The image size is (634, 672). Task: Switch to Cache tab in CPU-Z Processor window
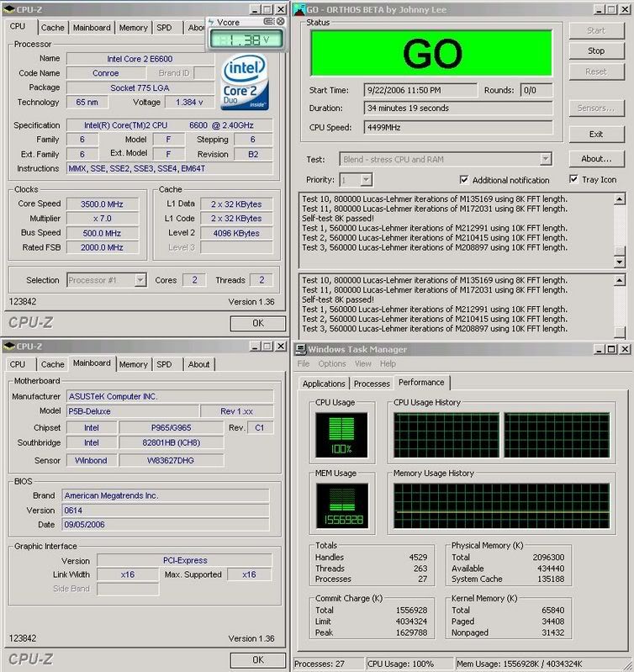tap(52, 28)
